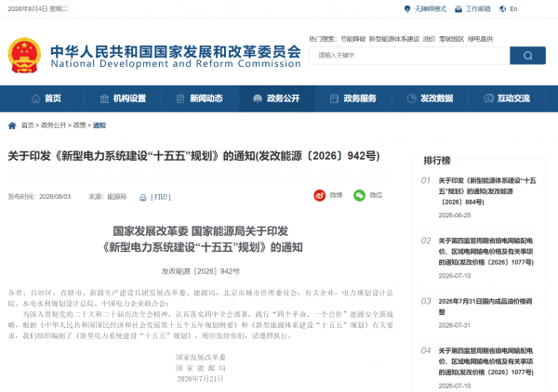558x392 pixels.
Task: Click the page headline about 新型电力系统建设
Action: (x=194, y=156)
